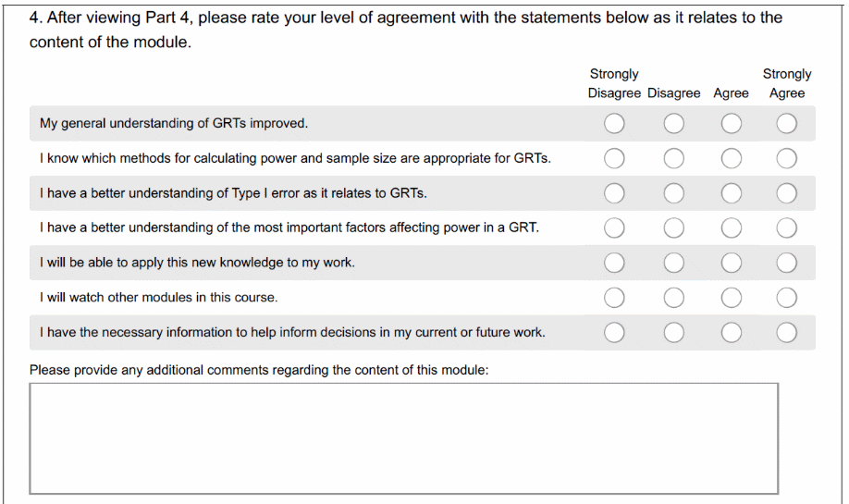849x504 pixels.
Task: Select Strongly Disagree for watch other modules
Action: point(615,298)
